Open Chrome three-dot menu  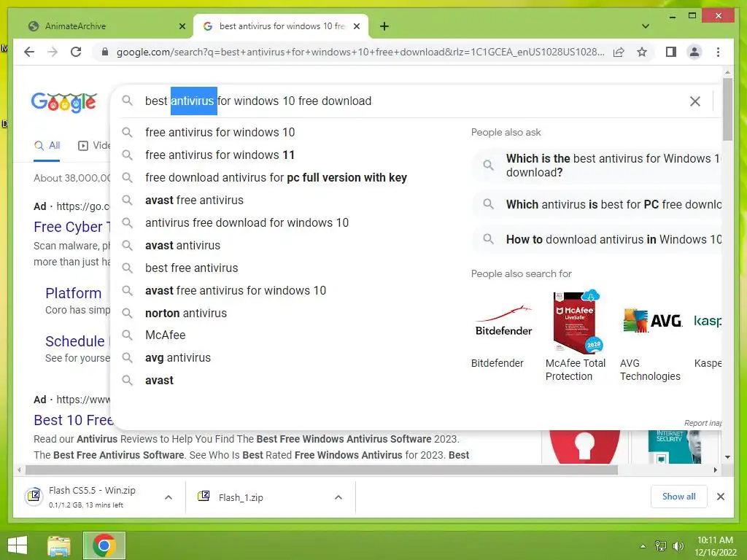coord(718,52)
